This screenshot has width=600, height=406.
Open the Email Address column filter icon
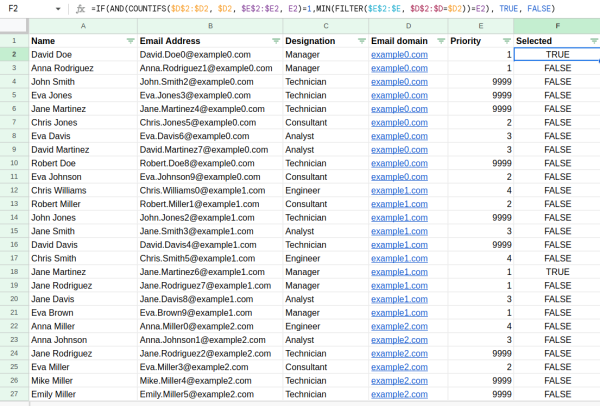[276, 41]
